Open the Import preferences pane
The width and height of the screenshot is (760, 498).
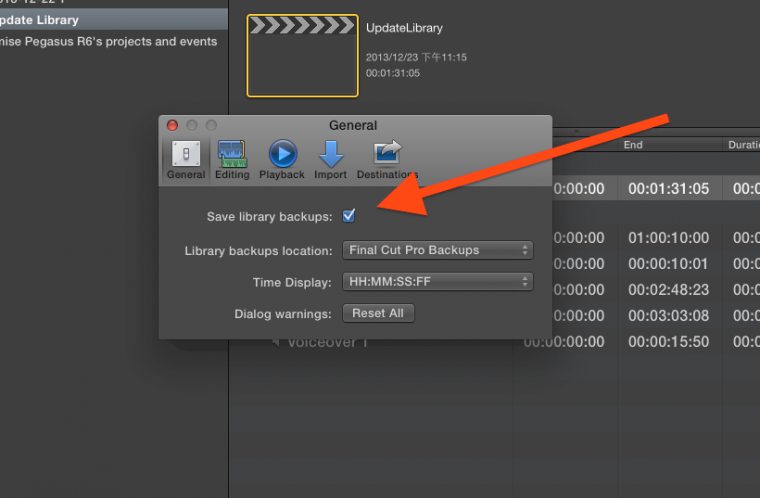click(331, 160)
